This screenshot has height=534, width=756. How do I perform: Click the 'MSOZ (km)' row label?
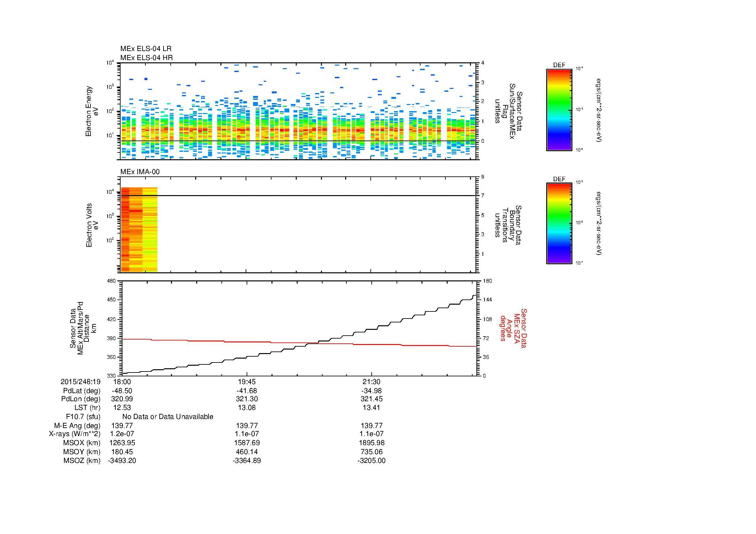tap(82, 461)
